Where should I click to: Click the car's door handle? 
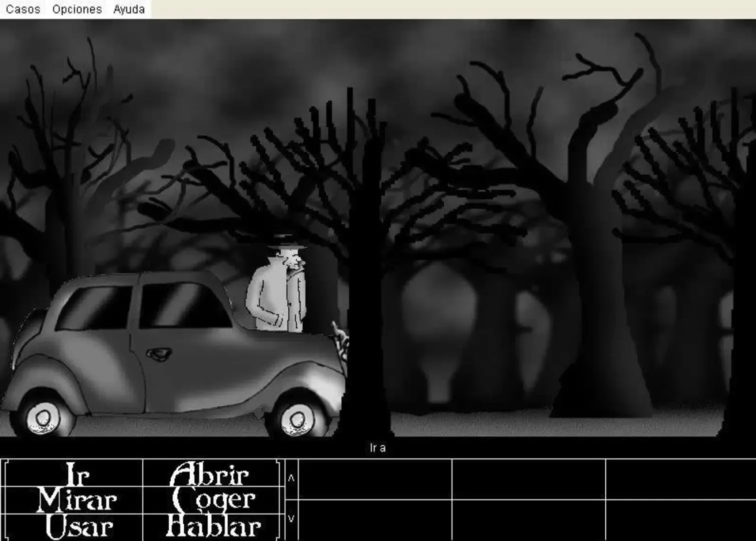point(159,354)
